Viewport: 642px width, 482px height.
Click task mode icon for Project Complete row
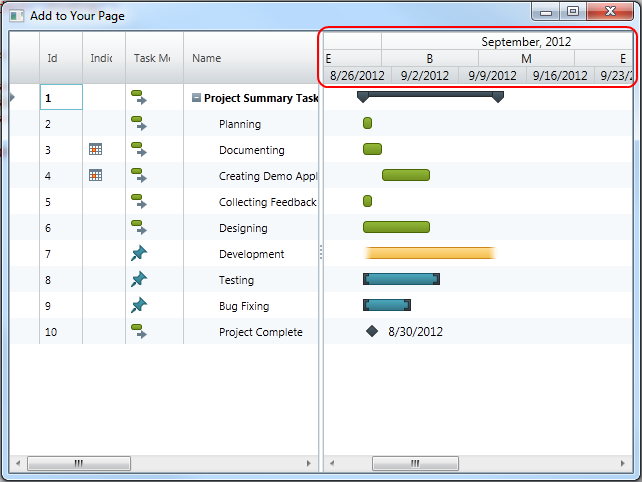(139, 332)
